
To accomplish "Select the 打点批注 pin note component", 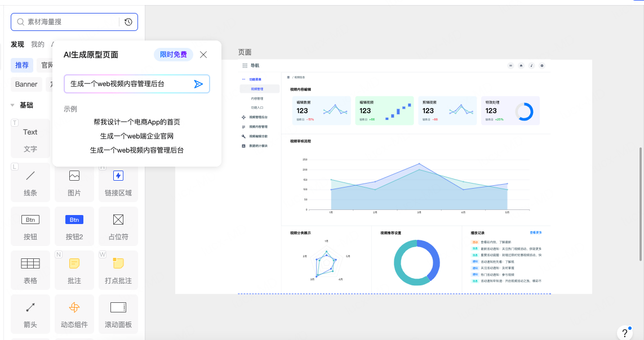I will 118,270.
